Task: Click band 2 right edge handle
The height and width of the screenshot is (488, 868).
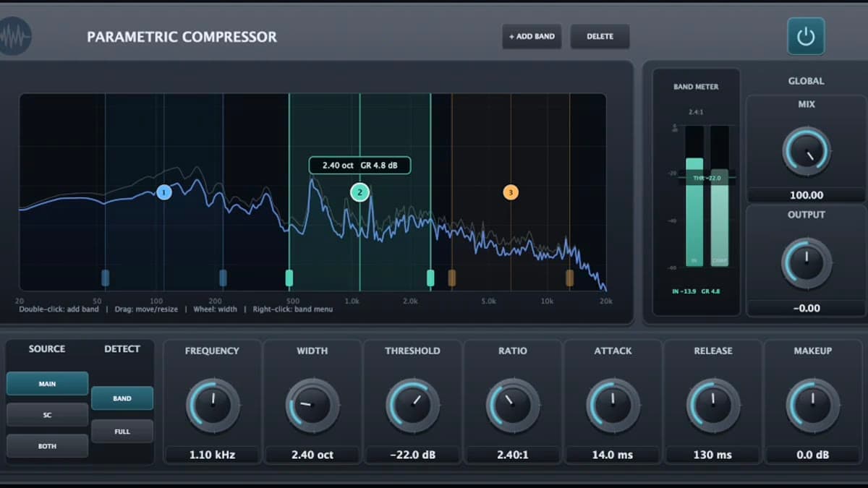Action: (430, 278)
